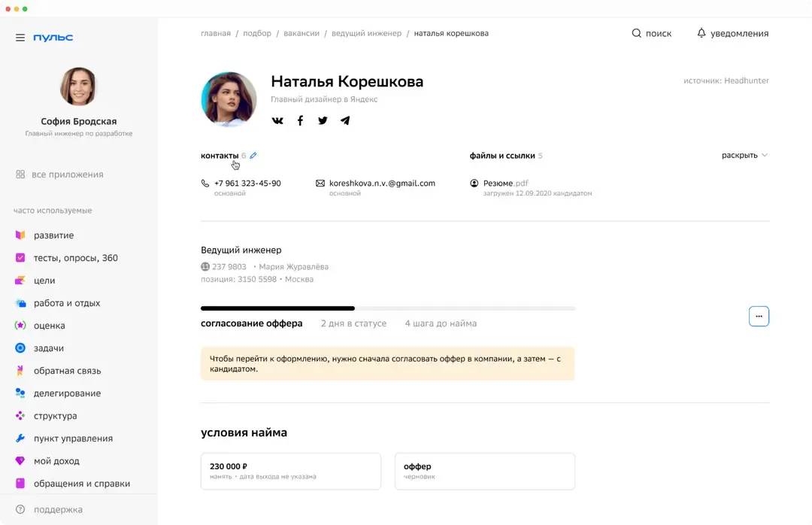
Task: Open the оффер draft card
Action: point(485,471)
